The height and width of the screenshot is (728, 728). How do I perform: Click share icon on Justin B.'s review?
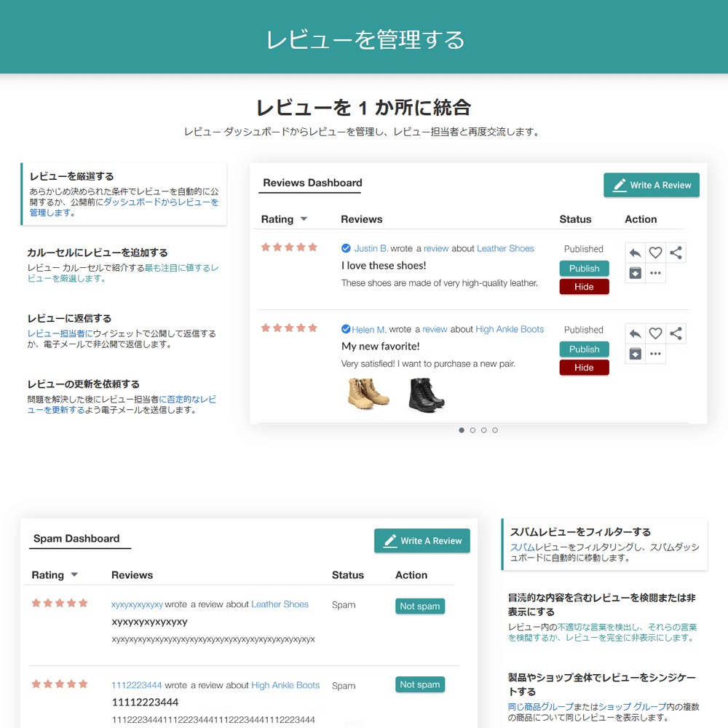676,253
